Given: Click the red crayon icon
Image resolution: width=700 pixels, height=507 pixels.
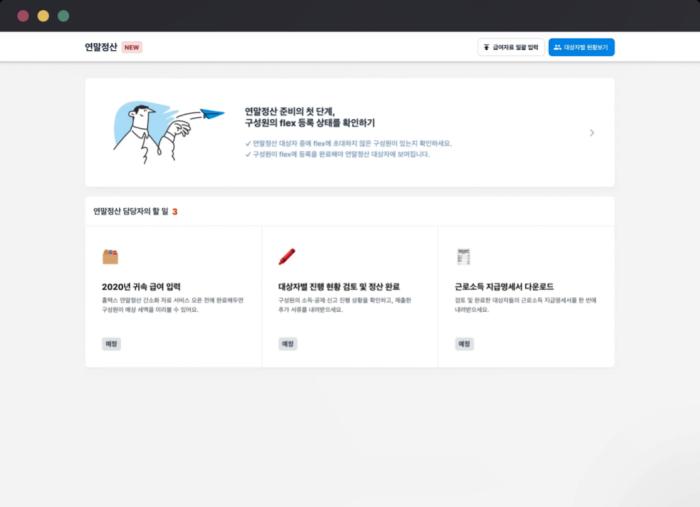Looking at the screenshot, I should 287,257.
